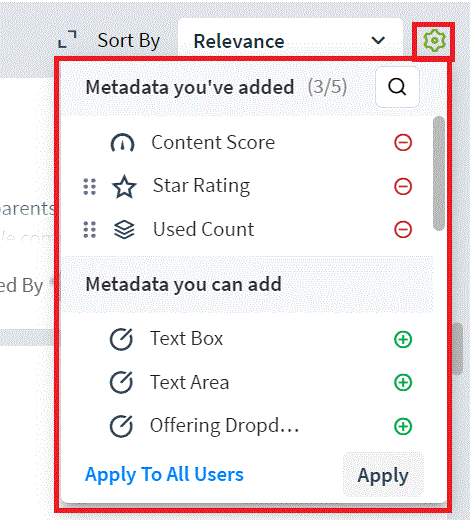Add Text Area with green plus
Screen dimensions: 470x520
403,382
